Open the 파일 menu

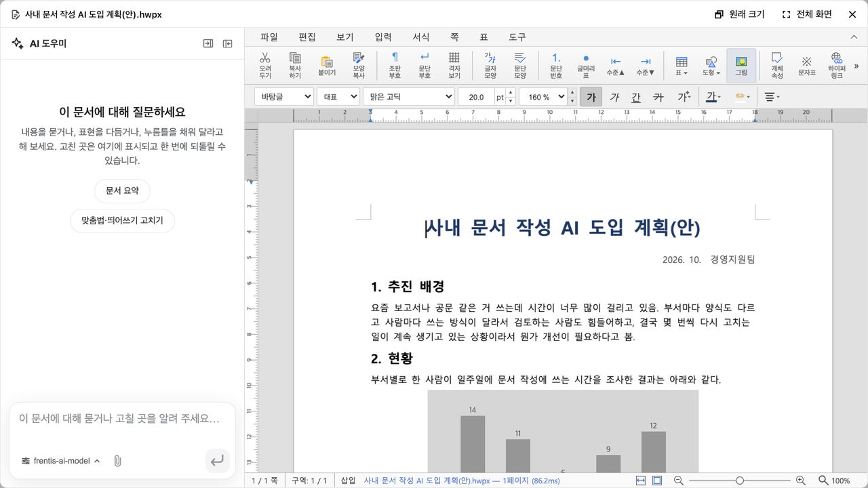[x=269, y=37]
